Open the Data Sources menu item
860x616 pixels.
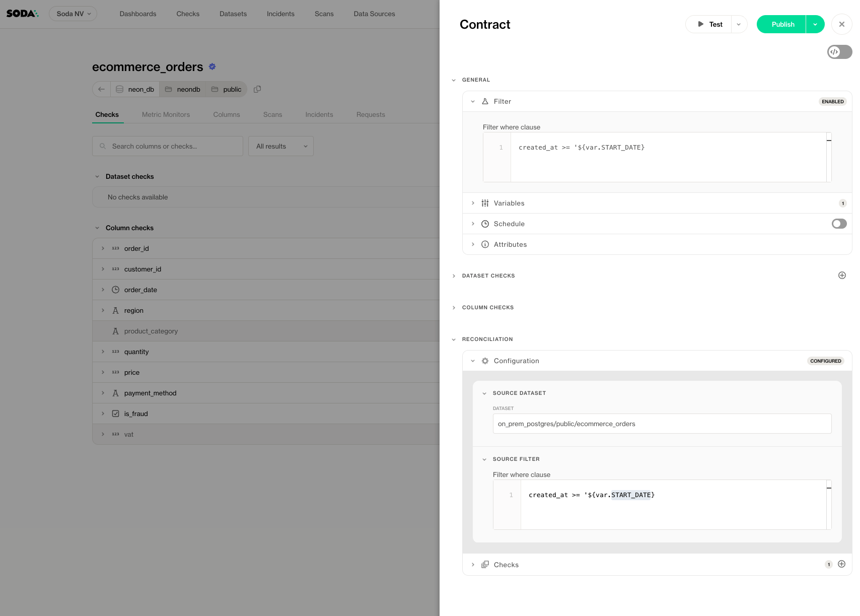[374, 14]
